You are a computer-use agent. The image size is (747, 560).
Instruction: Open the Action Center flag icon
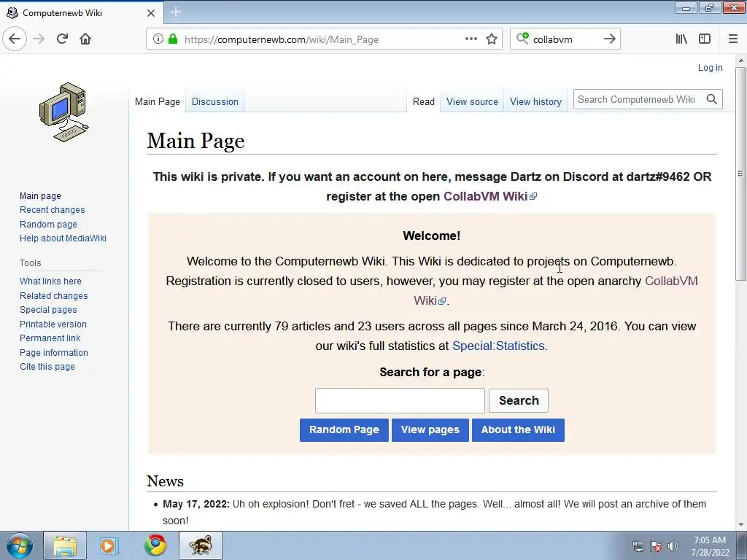point(656,546)
